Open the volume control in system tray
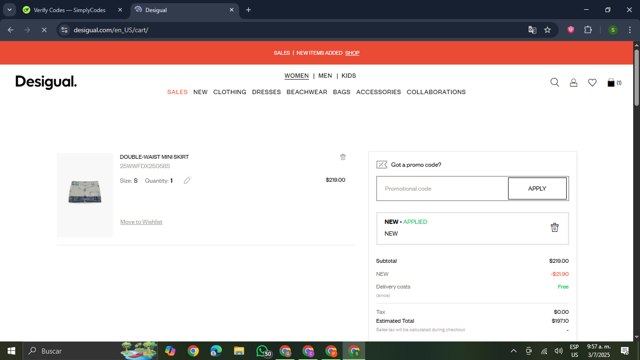The height and width of the screenshot is (360, 640). (x=559, y=351)
